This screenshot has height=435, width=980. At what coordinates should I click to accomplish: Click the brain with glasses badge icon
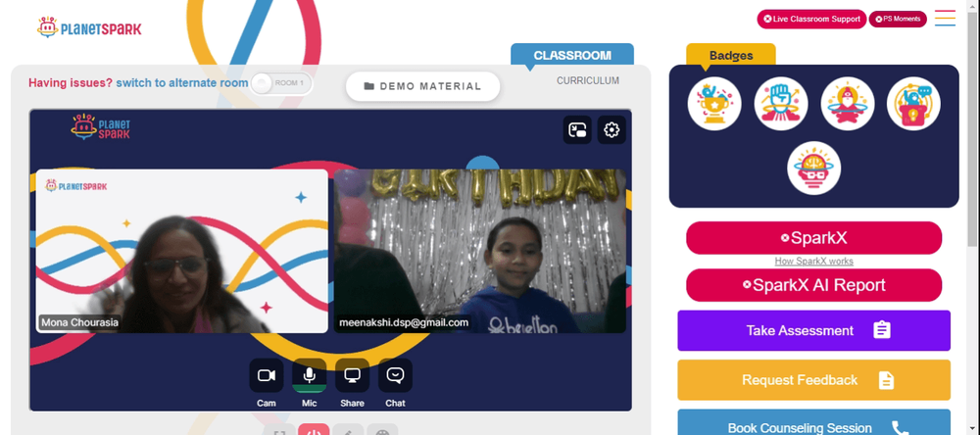813,169
